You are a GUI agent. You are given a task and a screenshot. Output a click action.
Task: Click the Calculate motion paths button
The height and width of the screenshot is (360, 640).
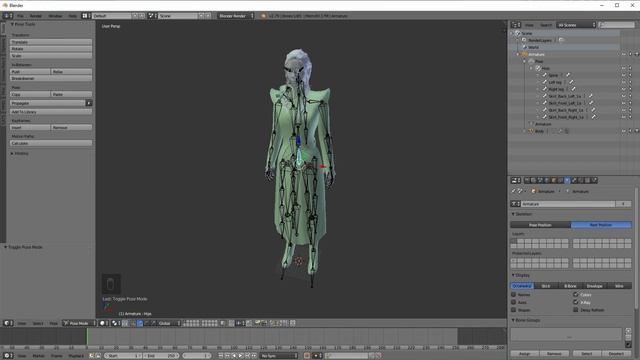tap(51, 143)
